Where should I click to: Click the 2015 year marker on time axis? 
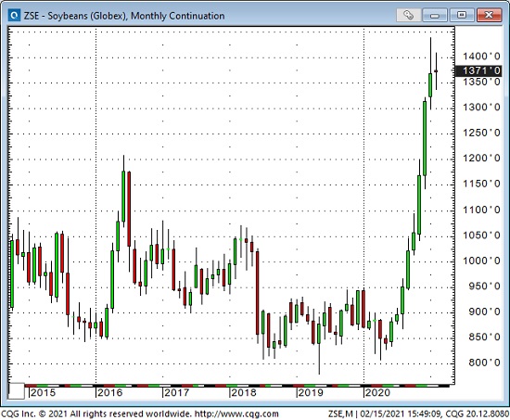(x=43, y=393)
